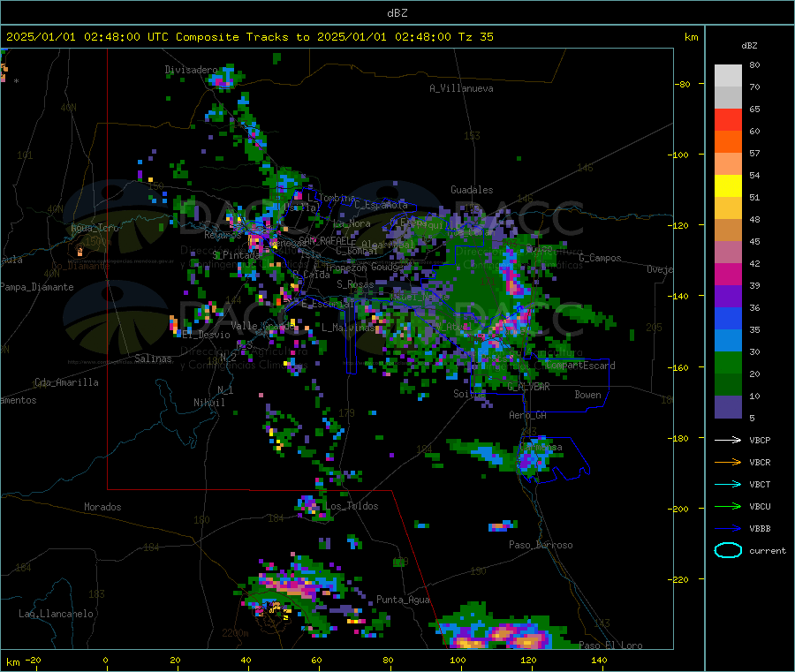Pick the slate 5–10 dBZ swatch
Image resolution: width=795 pixels, height=672 pixels.
tap(728, 407)
